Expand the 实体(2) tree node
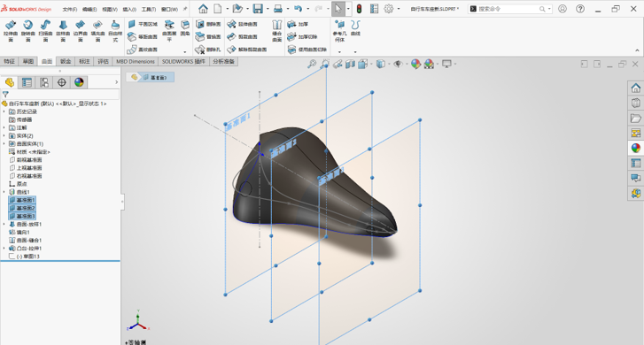This screenshot has height=345, width=644. (x=4, y=135)
